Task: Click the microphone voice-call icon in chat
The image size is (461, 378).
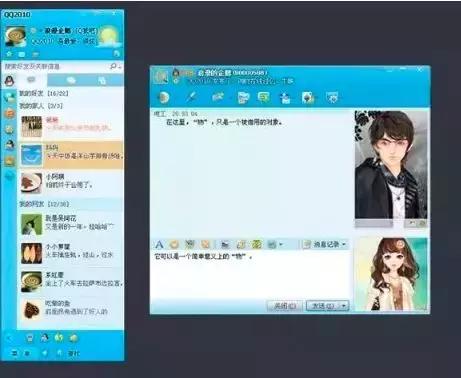Action: 191,97
